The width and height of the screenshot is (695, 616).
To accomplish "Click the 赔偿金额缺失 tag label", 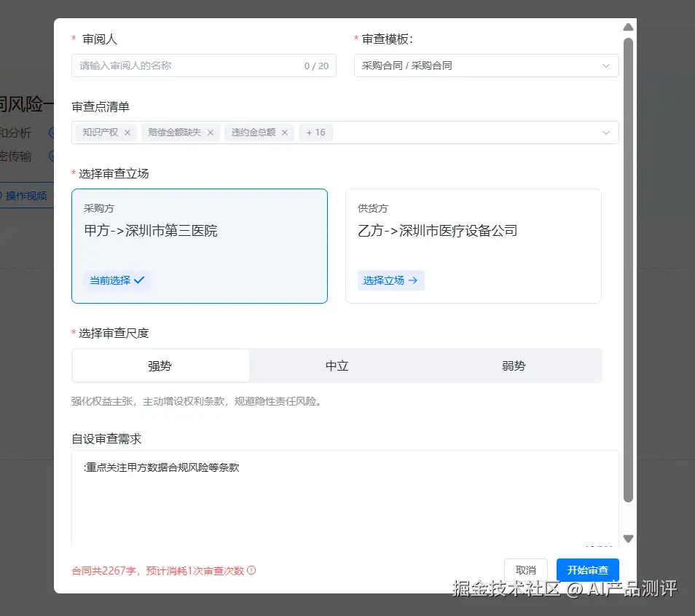I will pos(174,133).
